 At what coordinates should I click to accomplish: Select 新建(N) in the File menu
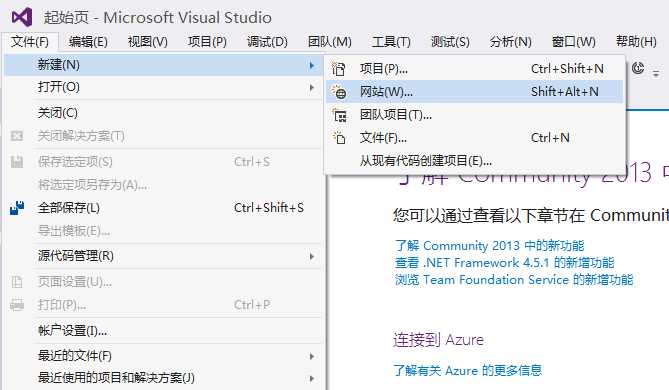coord(163,65)
